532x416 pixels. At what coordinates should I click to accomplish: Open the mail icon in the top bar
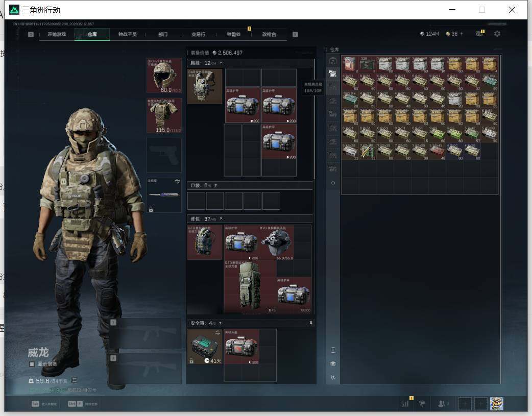click(479, 34)
